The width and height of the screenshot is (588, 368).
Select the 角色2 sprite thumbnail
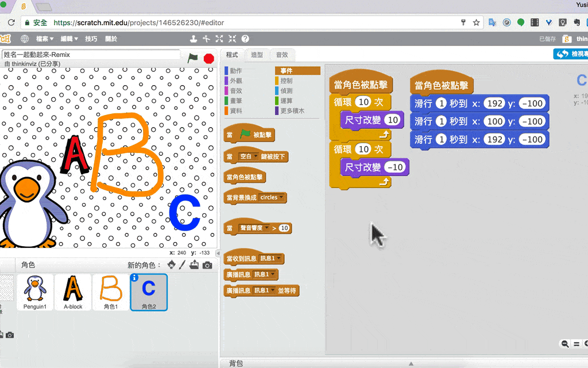tap(149, 292)
